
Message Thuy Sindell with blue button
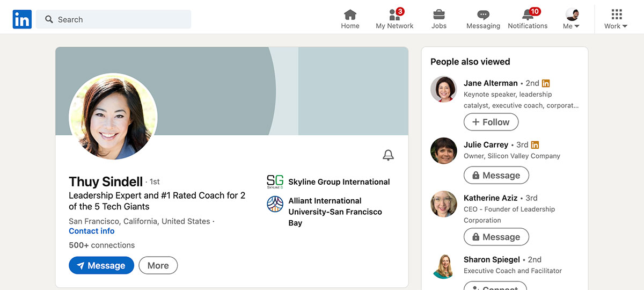(101, 265)
